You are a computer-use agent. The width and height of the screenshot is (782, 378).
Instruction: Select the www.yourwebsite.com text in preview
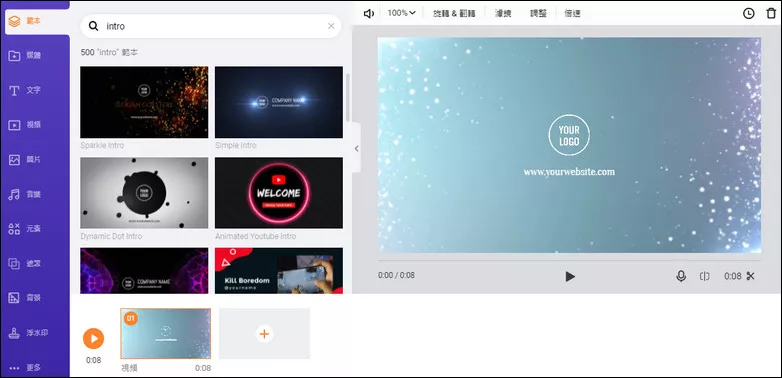pos(569,172)
